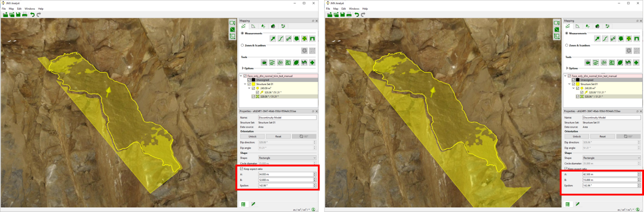
Task: Open File menu in left window
Action: (x=4, y=8)
